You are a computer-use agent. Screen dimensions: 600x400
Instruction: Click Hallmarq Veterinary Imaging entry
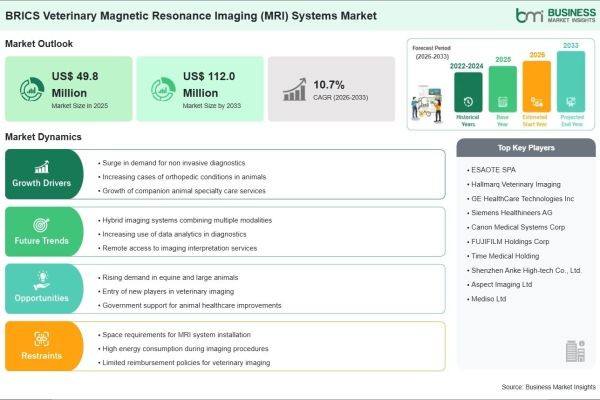pos(514,184)
